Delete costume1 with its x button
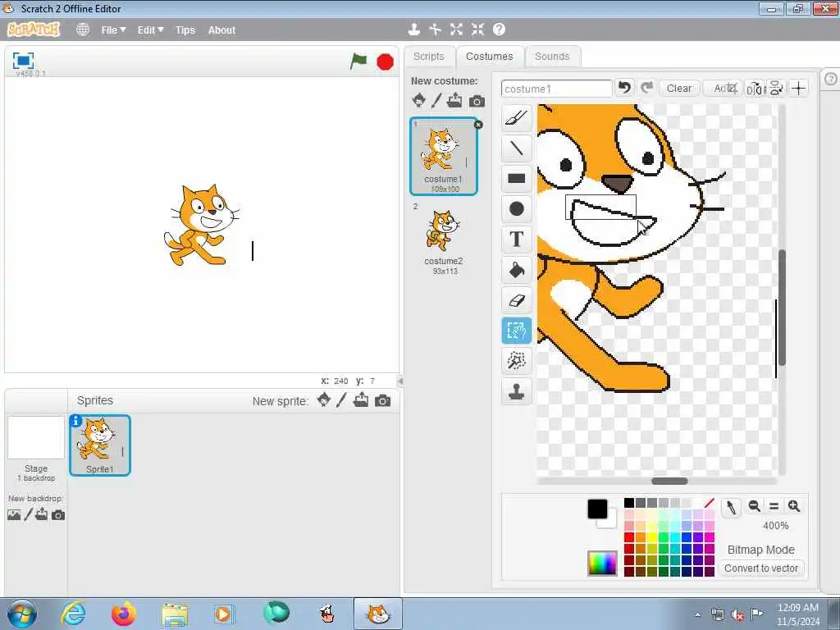Viewport: 840px width, 630px height. click(478, 125)
